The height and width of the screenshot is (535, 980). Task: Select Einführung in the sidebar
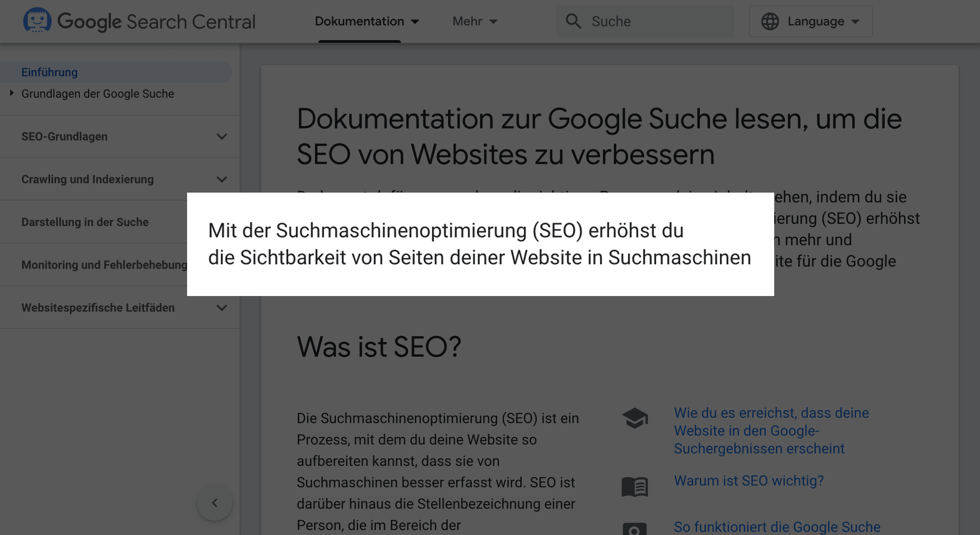coord(49,72)
